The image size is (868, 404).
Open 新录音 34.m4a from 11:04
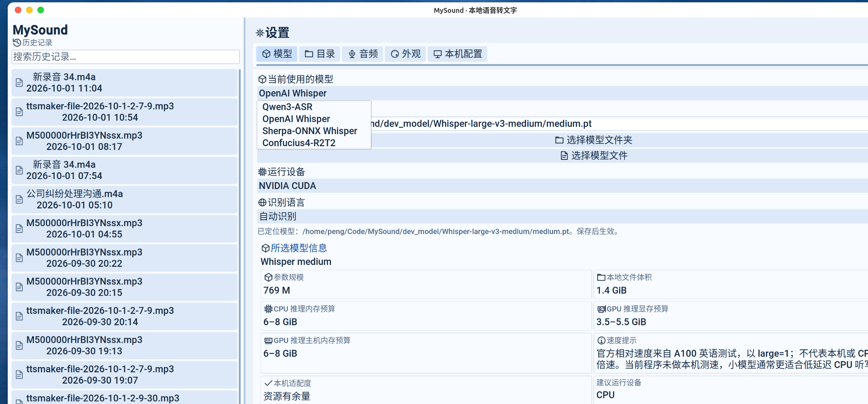(125, 83)
